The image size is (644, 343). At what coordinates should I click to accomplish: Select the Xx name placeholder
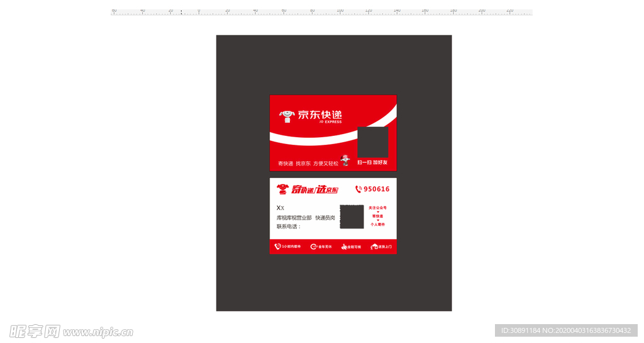tap(280, 208)
